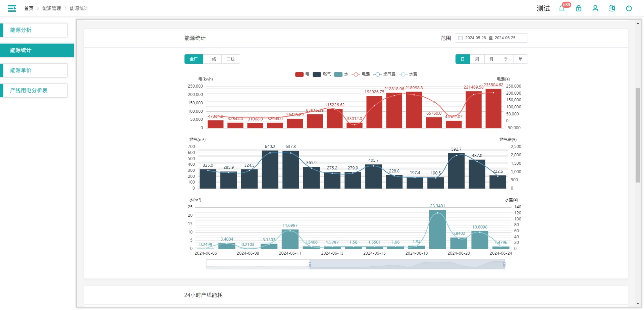The height and width of the screenshot is (310, 644).
Task: Open notifications bell with 586 badge
Action: [562, 8]
